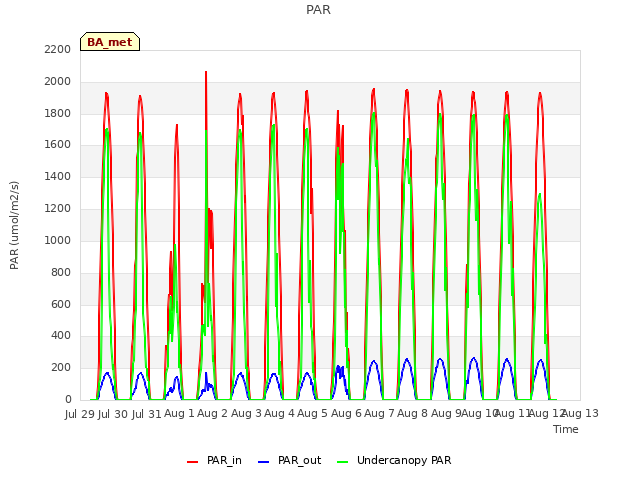
Task: Click the Aug 7 x-axis label
Action: (x=379, y=413)
